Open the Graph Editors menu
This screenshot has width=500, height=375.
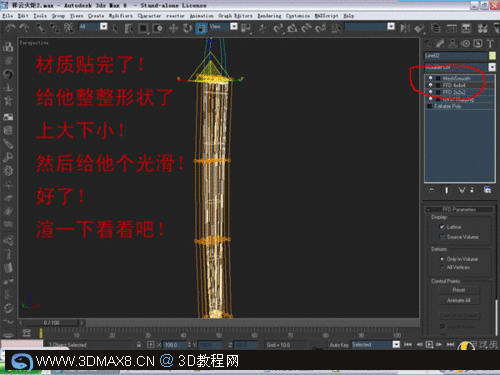point(235,16)
